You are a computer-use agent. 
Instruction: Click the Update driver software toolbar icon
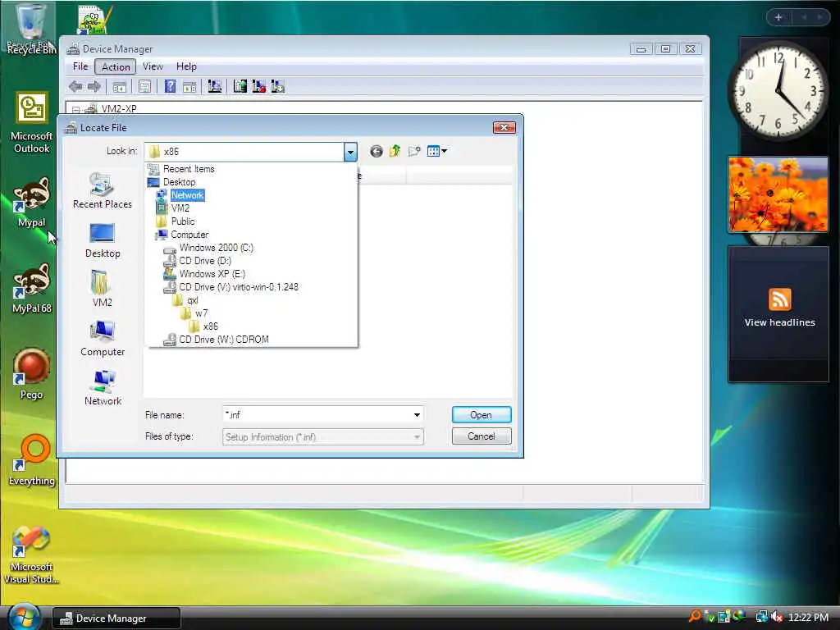pos(240,86)
